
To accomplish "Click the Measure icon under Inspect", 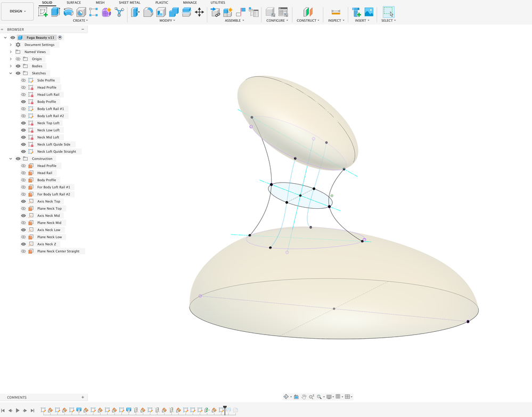I will [336, 12].
